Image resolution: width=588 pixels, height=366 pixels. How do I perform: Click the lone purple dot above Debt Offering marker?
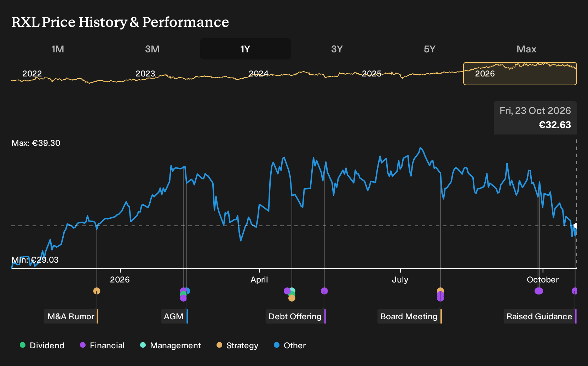324,291
